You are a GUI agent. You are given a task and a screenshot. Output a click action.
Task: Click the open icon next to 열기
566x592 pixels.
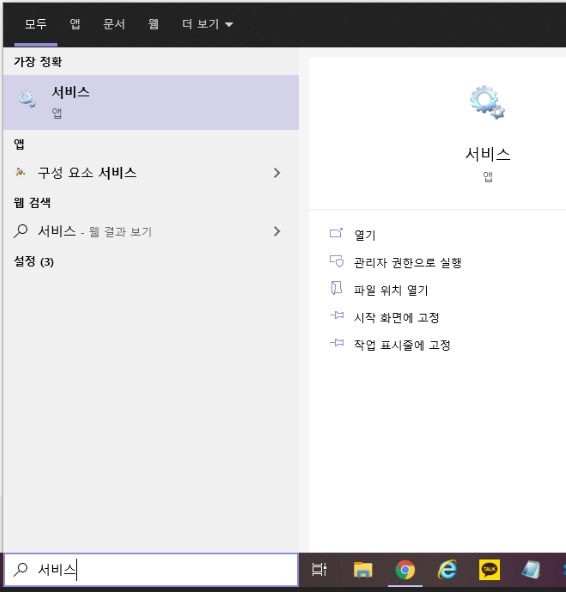tap(336, 233)
